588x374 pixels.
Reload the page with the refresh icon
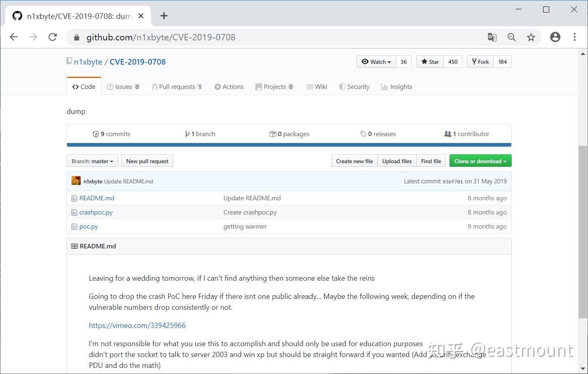pyautogui.click(x=52, y=37)
